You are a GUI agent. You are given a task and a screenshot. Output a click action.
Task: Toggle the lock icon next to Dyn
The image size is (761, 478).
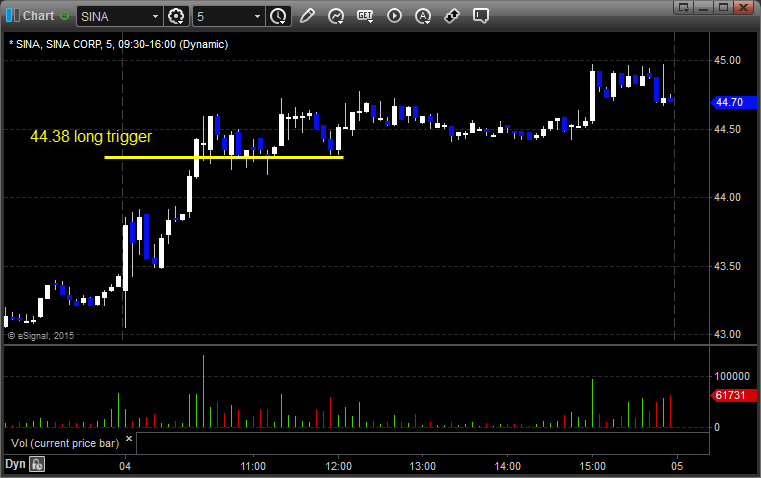click(37, 464)
